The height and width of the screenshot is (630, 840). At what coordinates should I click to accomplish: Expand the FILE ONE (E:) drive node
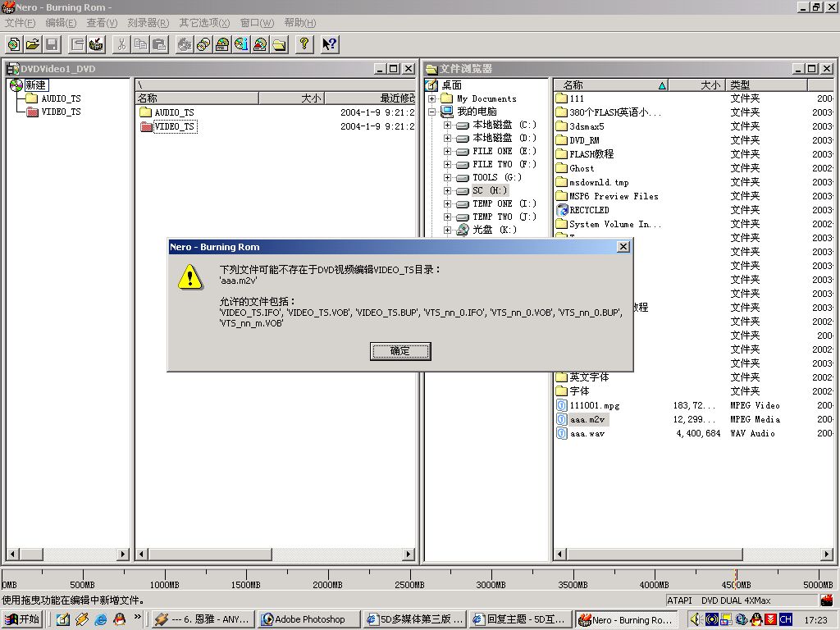click(447, 151)
